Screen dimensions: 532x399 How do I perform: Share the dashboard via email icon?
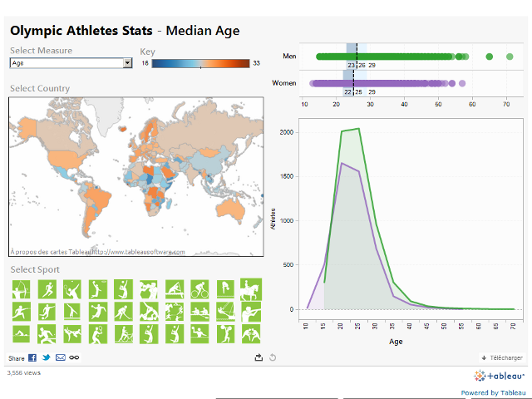coord(60,357)
